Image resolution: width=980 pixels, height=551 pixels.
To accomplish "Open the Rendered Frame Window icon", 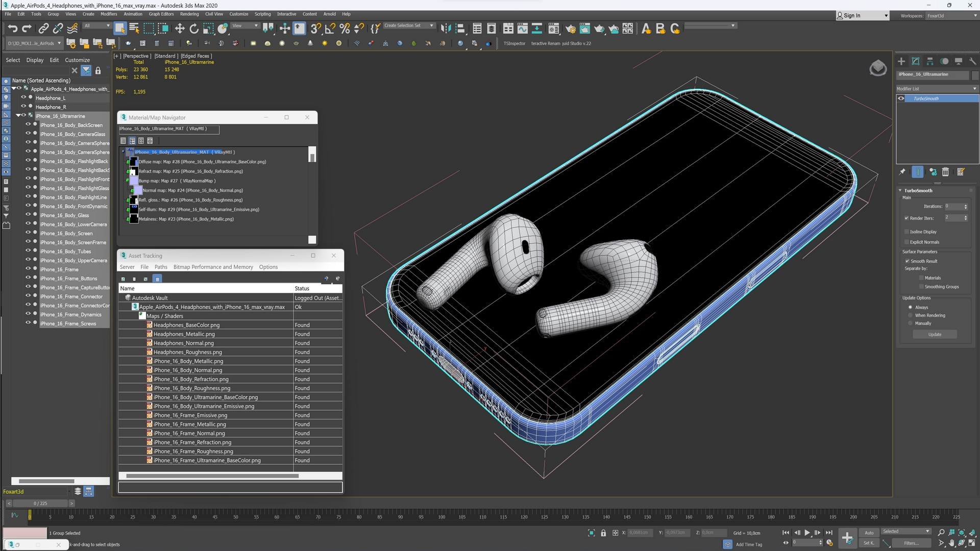I will coord(584,29).
